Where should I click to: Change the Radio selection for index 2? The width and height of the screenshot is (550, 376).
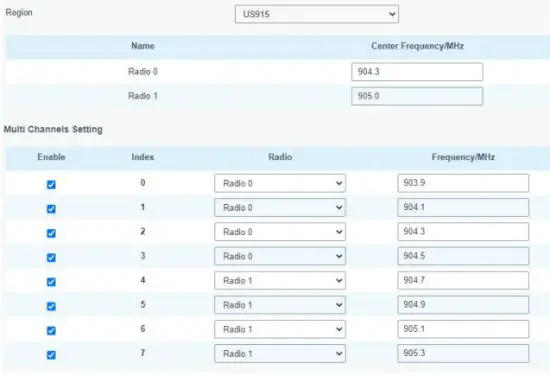[x=280, y=232]
